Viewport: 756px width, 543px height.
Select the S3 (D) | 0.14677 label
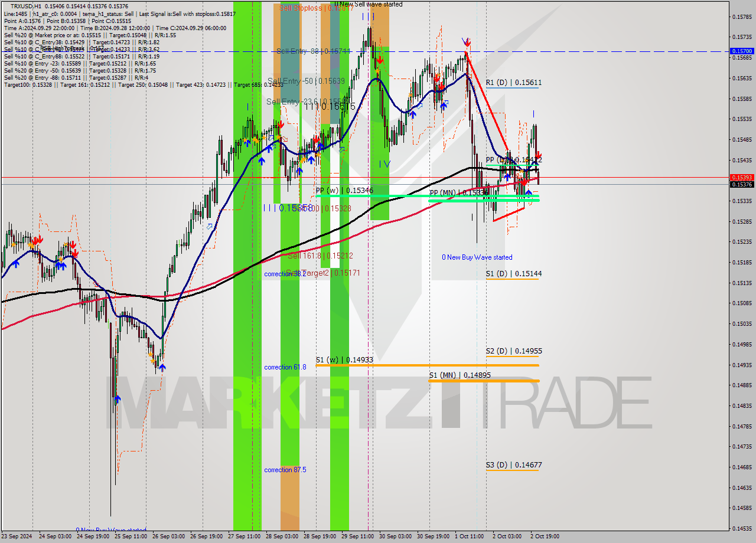point(513,465)
